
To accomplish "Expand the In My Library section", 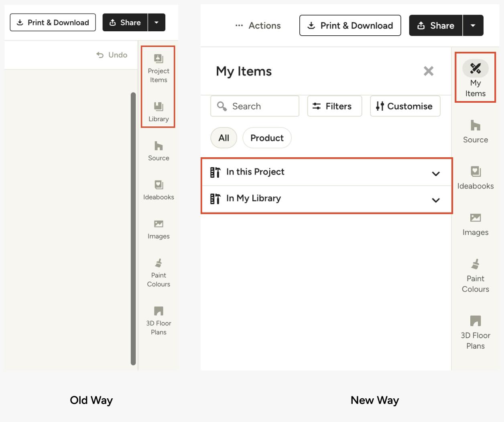I will pos(326,199).
